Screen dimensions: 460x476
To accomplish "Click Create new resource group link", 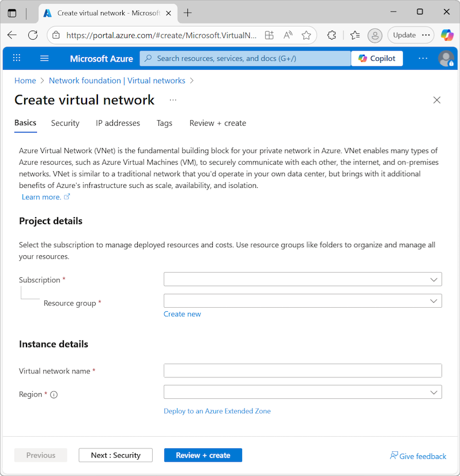I will click(182, 314).
